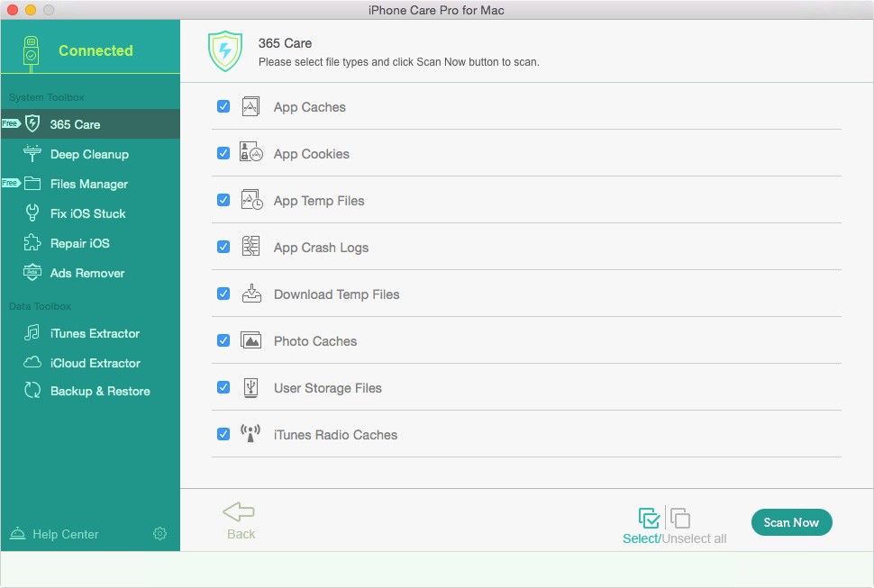
Task: Go to Repair iOS
Action: point(90,243)
